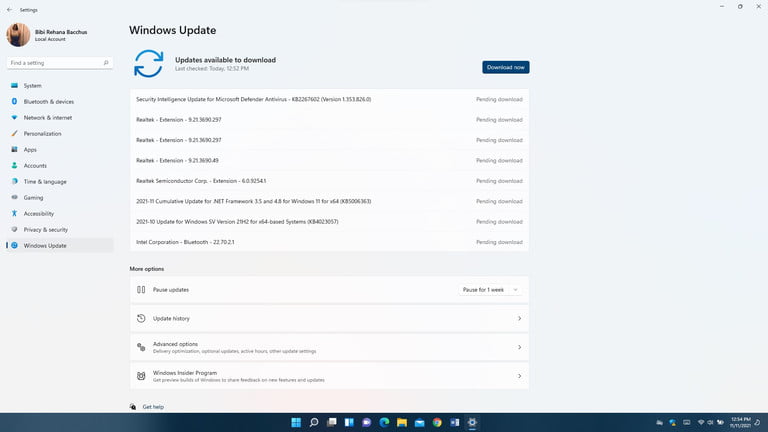Open Advanced options chevron
Viewport: 768px width, 432px height.
tap(520, 347)
